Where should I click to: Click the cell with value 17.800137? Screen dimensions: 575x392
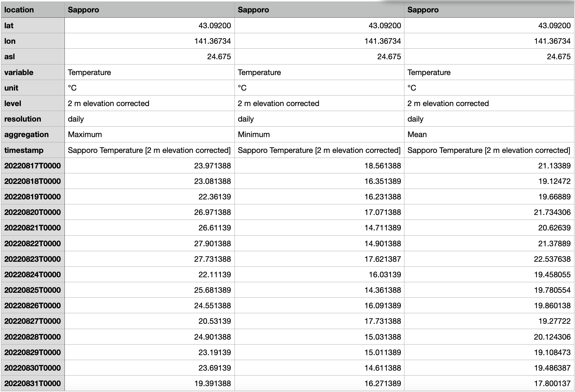(489, 383)
